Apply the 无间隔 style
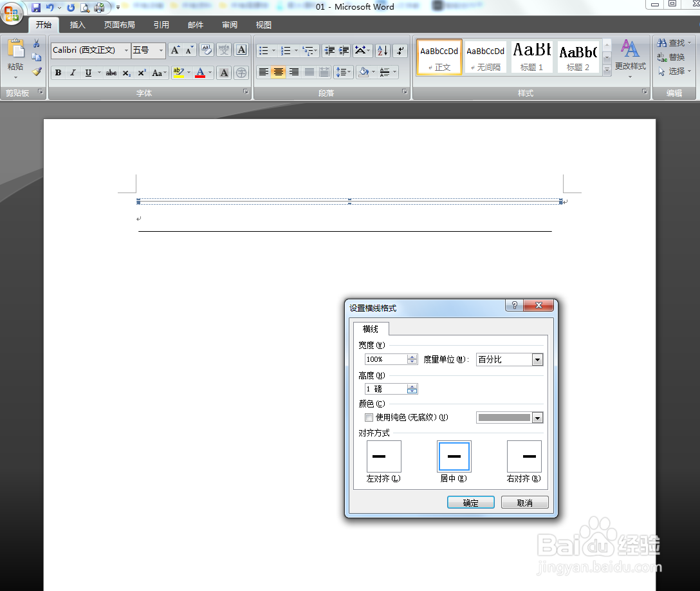 [x=486, y=57]
